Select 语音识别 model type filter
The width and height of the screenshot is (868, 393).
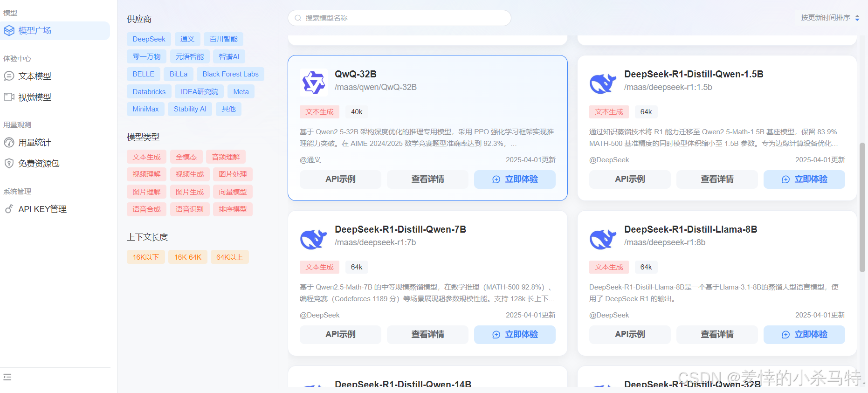coord(190,209)
